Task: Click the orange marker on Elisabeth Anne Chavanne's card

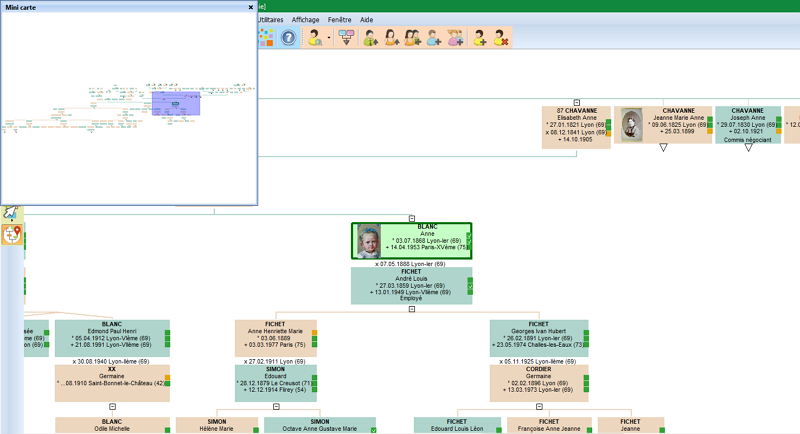Action: (608, 134)
